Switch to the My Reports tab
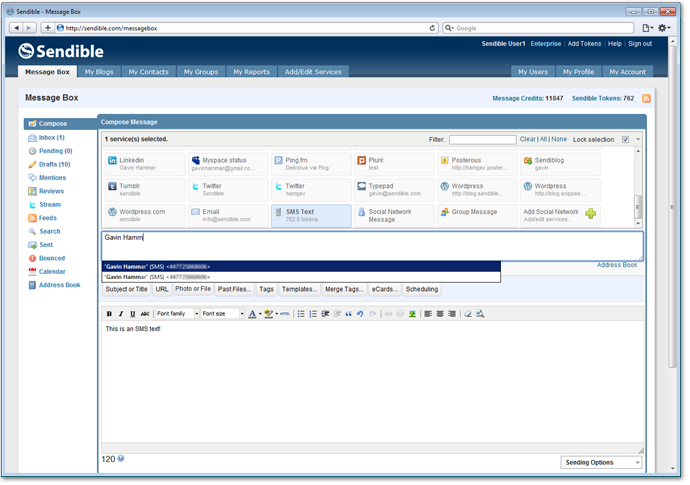 point(253,72)
